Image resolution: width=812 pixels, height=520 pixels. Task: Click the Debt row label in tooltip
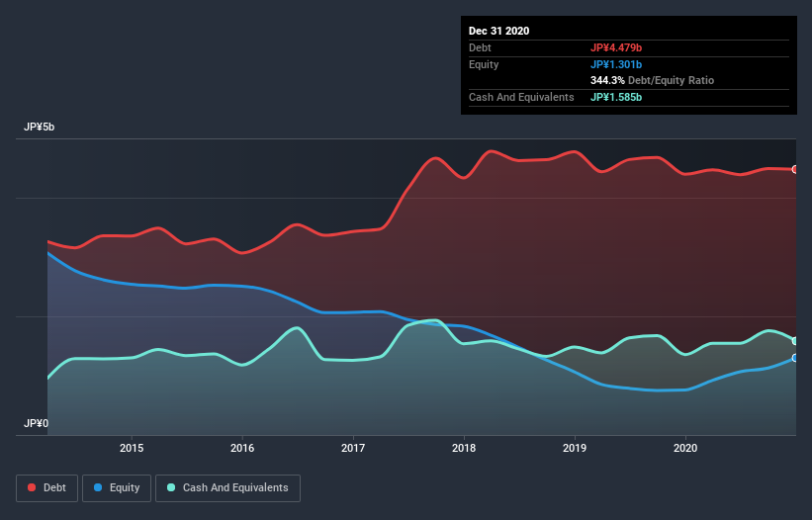point(480,47)
